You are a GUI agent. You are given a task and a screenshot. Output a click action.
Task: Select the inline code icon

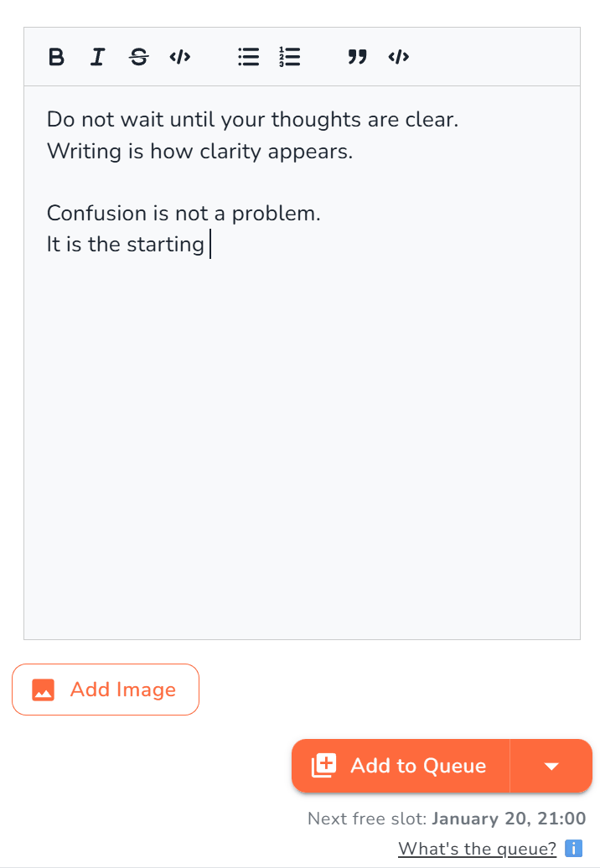tap(179, 57)
